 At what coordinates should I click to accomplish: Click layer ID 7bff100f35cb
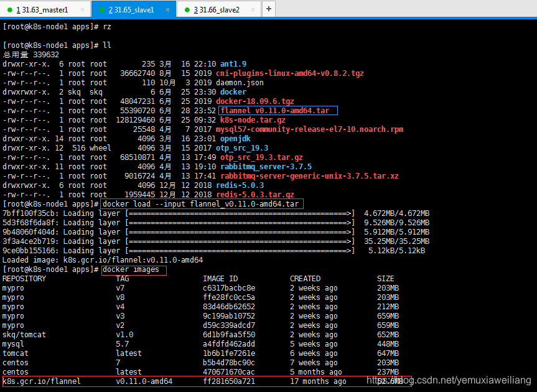pyautogui.click(x=29, y=213)
